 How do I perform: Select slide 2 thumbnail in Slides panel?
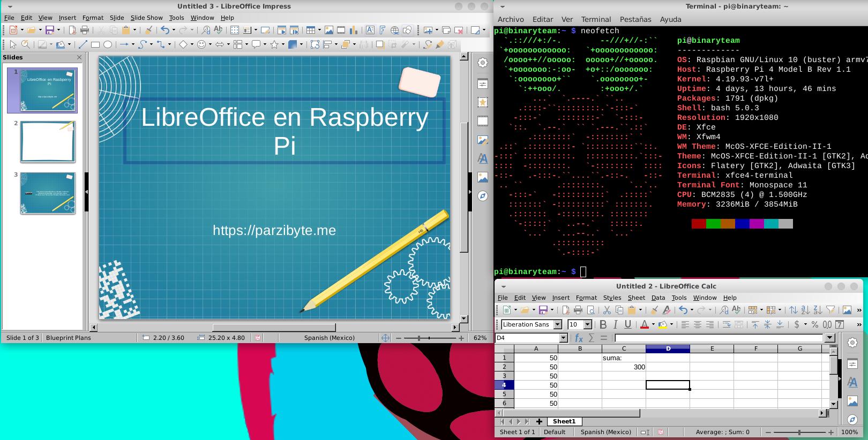click(x=48, y=142)
